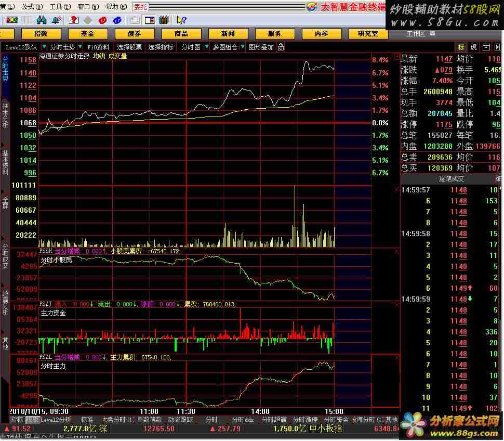This screenshot has width=504, height=441.
Task: Click the grayed-out document stack icon
Action: pyautogui.click(x=135, y=20)
